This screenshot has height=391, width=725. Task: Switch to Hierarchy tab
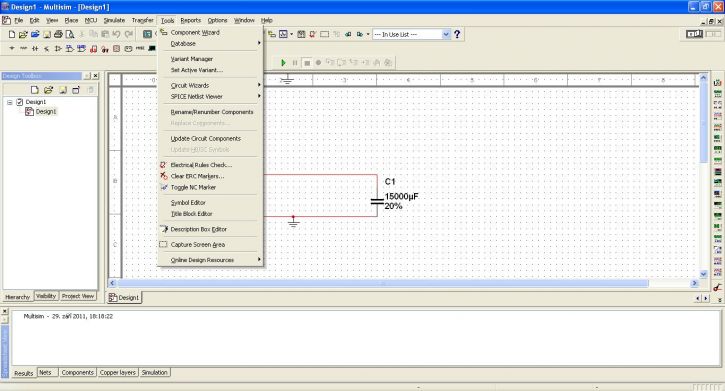tap(18, 297)
